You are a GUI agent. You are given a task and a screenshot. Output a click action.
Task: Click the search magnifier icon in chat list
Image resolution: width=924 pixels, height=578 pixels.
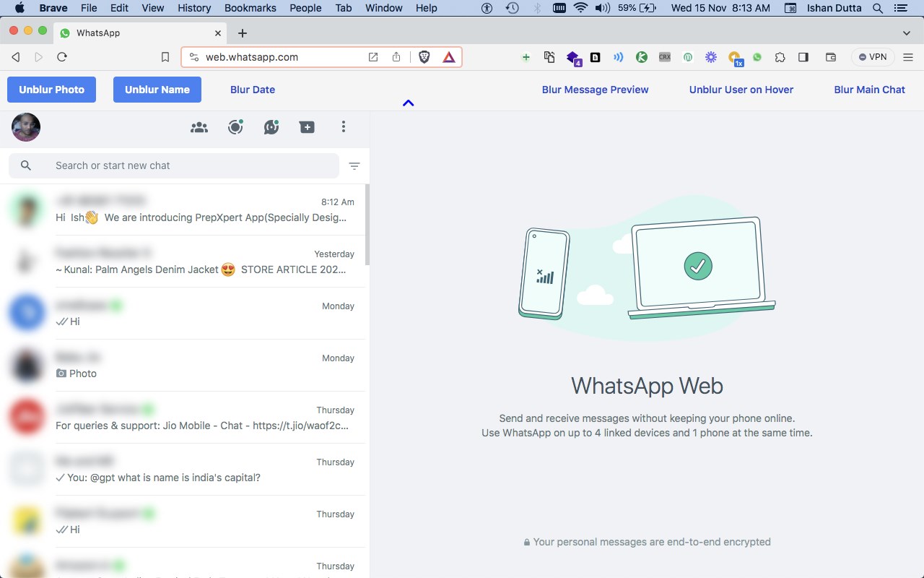tap(26, 165)
